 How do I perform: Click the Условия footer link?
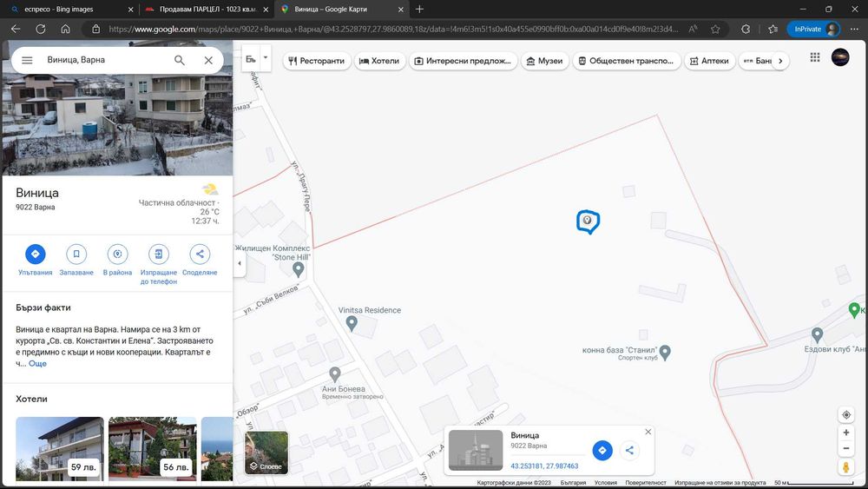click(x=606, y=483)
